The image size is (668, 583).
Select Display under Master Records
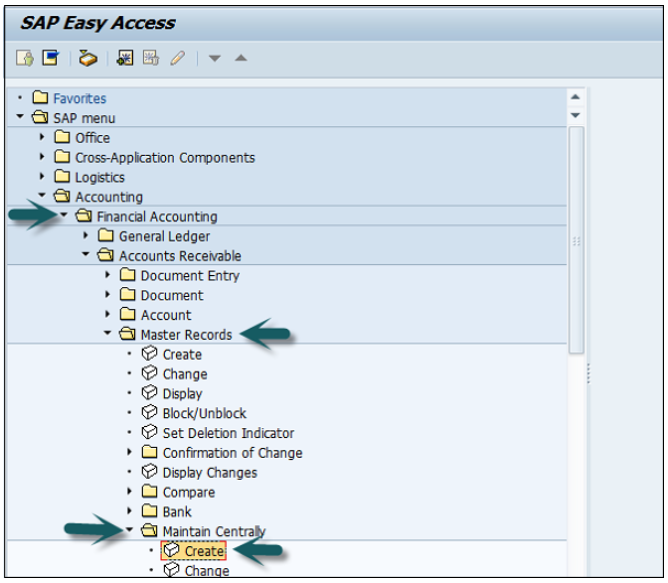182,394
